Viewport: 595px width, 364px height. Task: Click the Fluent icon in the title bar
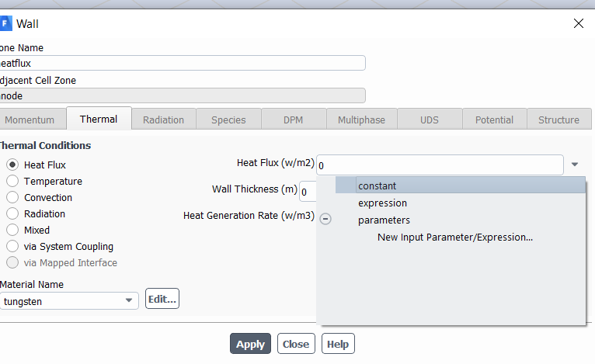(x=5, y=23)
